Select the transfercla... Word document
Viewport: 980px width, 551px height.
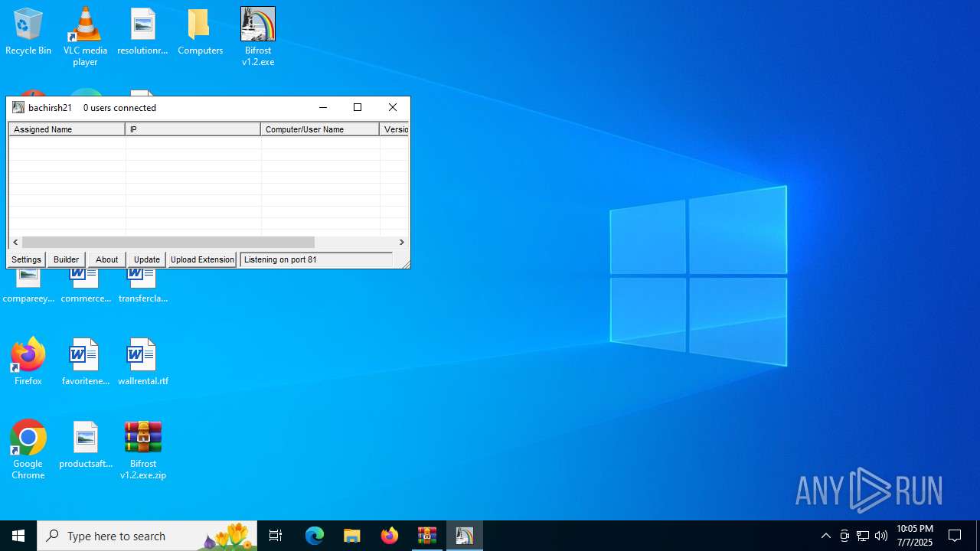pyautogui.click(x=143, y=286)
